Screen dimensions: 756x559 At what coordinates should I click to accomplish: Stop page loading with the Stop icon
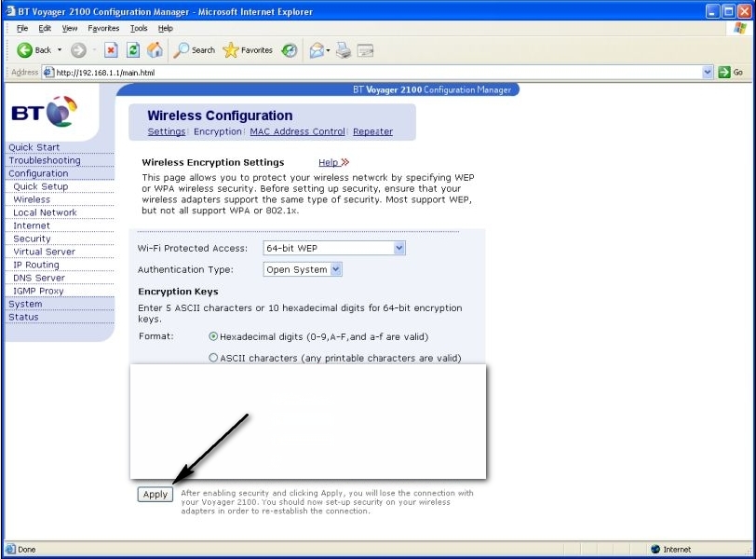point(111,50)
